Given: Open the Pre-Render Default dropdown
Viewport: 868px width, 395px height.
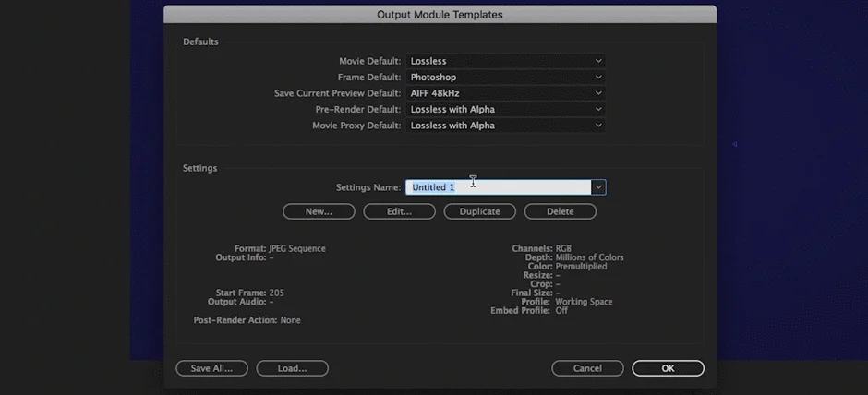Looking at the screenshot, I should pyautogui.click(x=505, y=109).
